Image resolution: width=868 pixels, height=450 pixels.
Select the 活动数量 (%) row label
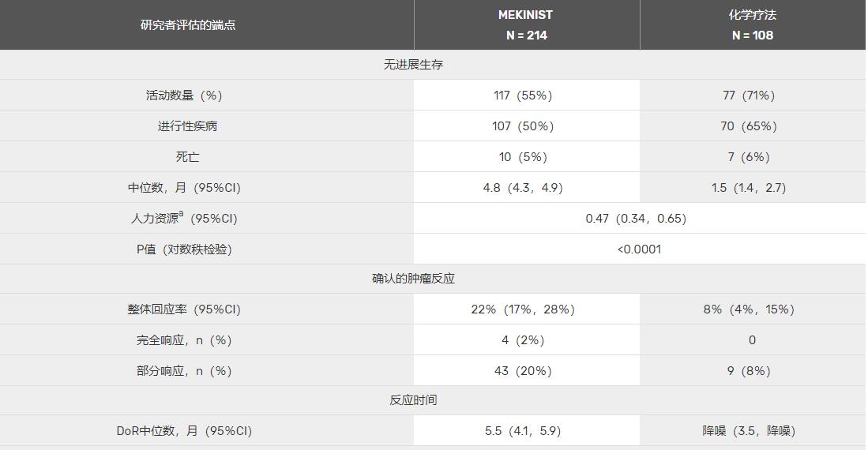(184, 96)
